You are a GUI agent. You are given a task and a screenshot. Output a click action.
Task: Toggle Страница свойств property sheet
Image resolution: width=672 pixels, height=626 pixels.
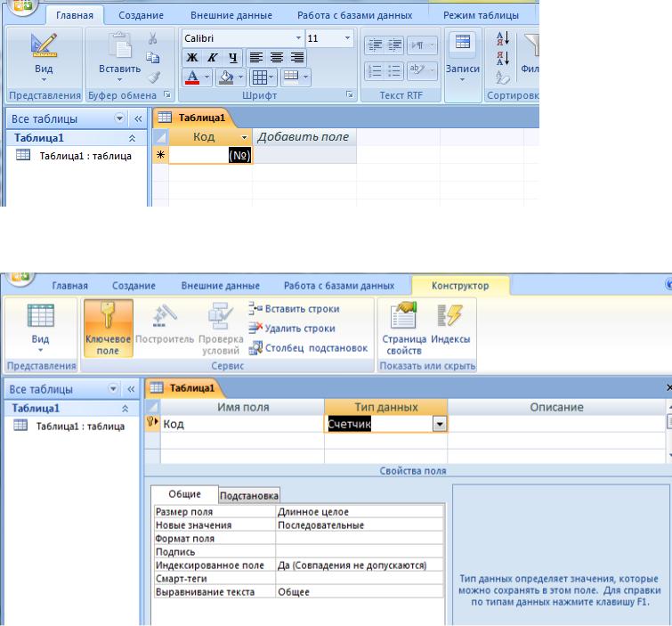(x=404, y=329)
